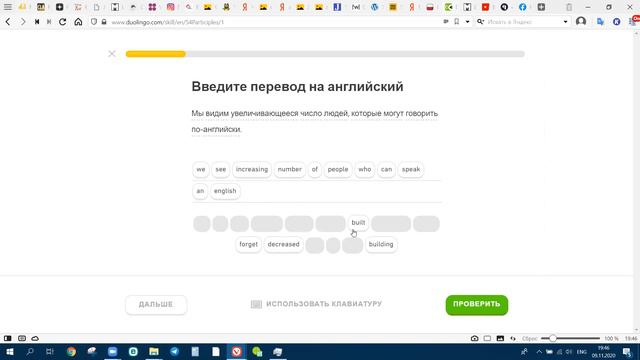Bookmark this page using bookmark icon
640x360 pixels.
[x=457, y=22]
